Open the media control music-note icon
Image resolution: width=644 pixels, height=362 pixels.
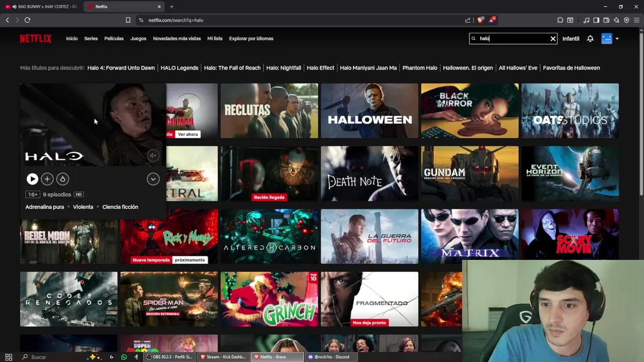click(586, 20)
